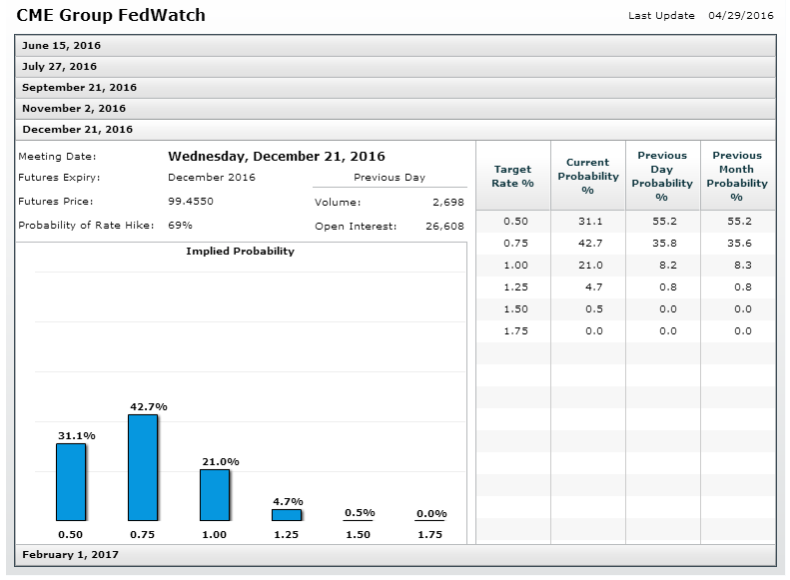Click the Wednesday, December 21, 2016 heading
The width and height of the screenshot is (790, 580).
pos(277,157)
